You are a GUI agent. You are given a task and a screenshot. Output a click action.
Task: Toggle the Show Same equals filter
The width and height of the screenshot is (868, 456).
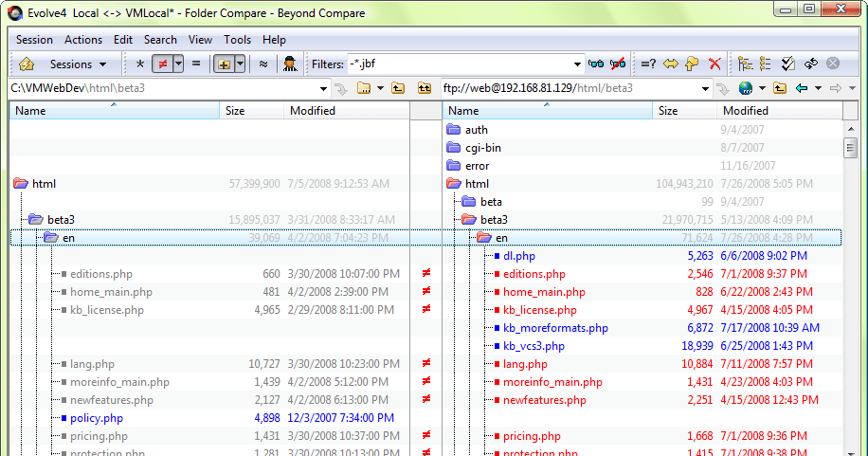(196, 64)
